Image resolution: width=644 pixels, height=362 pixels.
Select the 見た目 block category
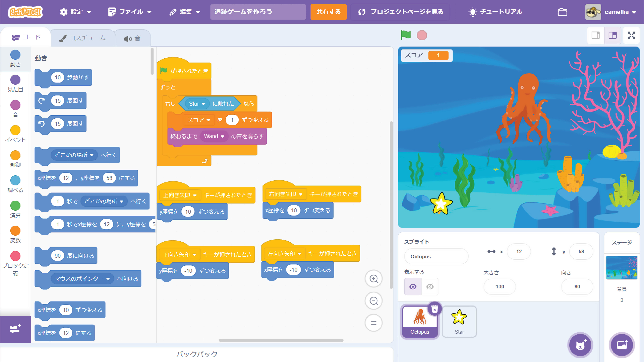click(15, 84)
